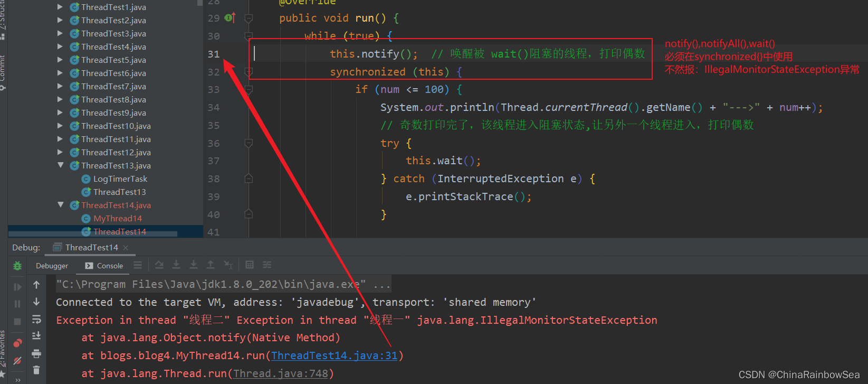Click the this.wait() statement on line 37
This screenshot has width=868, height=384.
(443, 161)
